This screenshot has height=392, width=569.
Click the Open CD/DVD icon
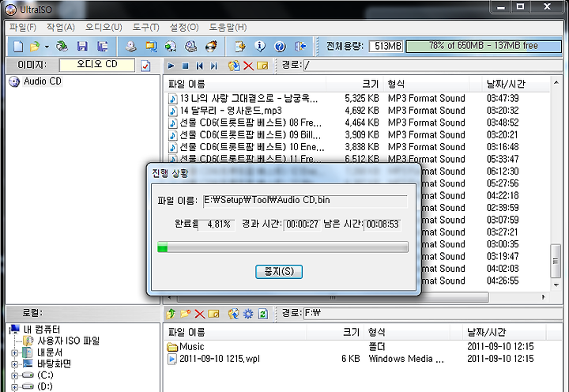62,47
